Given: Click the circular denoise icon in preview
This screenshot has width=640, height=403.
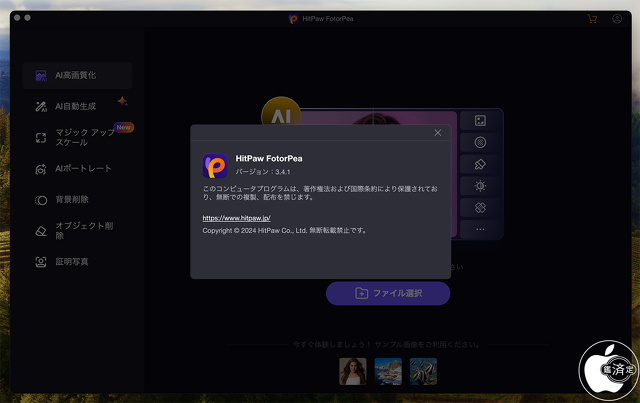Looking at the screenshot, I should pos(480,142).
